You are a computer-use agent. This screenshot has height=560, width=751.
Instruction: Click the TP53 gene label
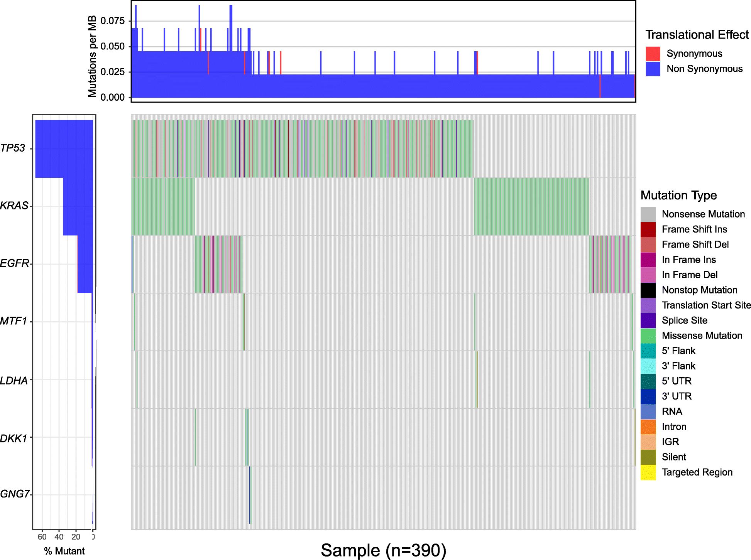pyautogui.click(x=12, y=148)
